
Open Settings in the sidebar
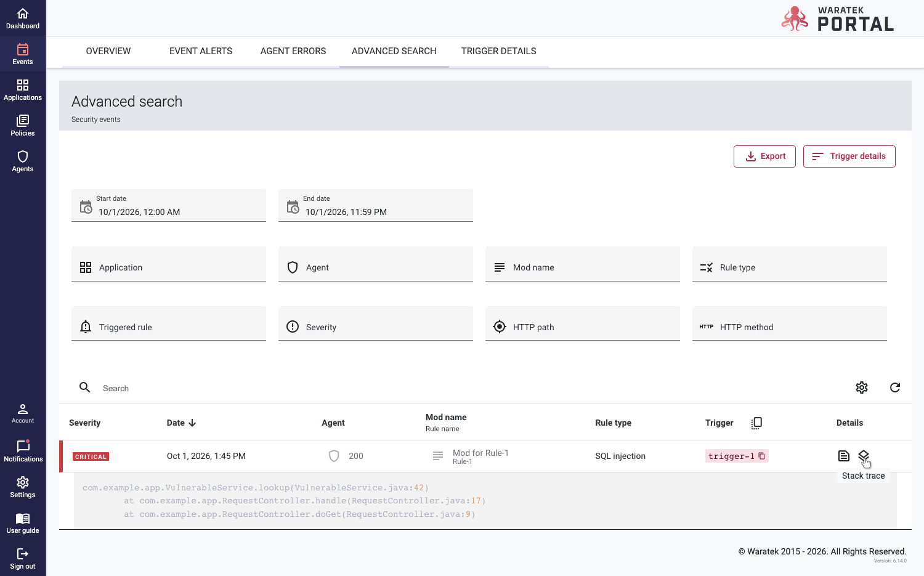point(23,487)
